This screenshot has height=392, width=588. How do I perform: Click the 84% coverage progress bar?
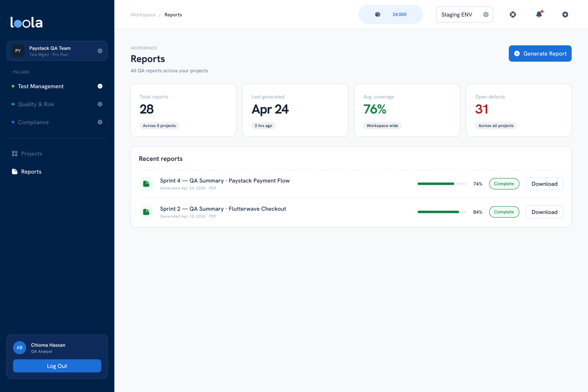coord(442,212)
